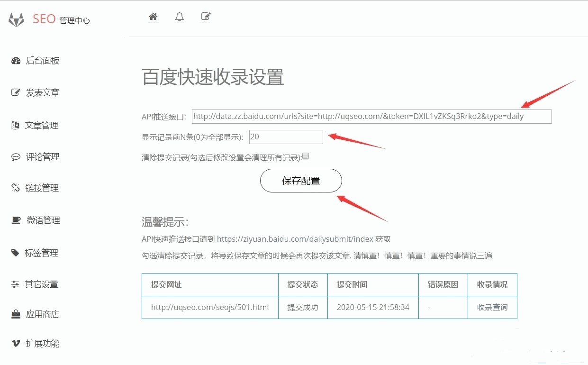Click the 收录查询 link in table
Viewport: 588px width, 365px height.
click(492, 307)
